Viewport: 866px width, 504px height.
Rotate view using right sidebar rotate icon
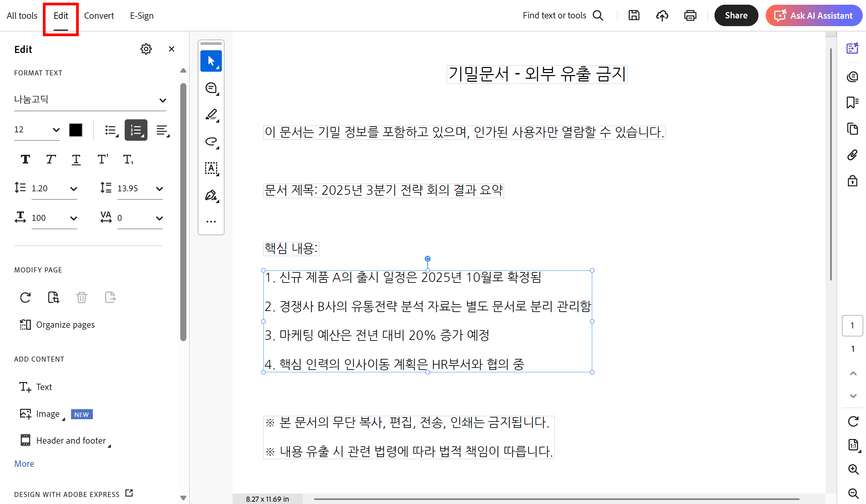click(x=853, y=421)
